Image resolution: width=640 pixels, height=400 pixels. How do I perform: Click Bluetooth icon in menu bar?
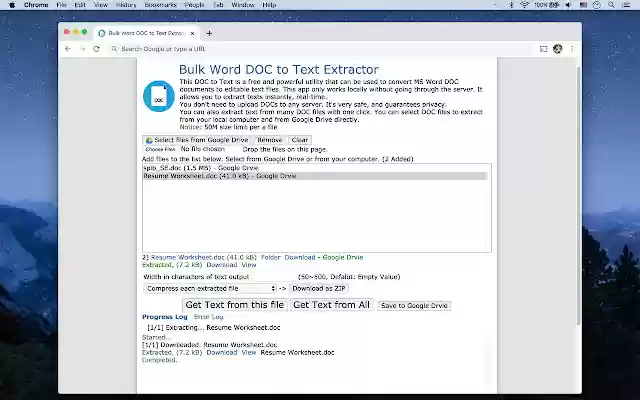pos(511,5)
